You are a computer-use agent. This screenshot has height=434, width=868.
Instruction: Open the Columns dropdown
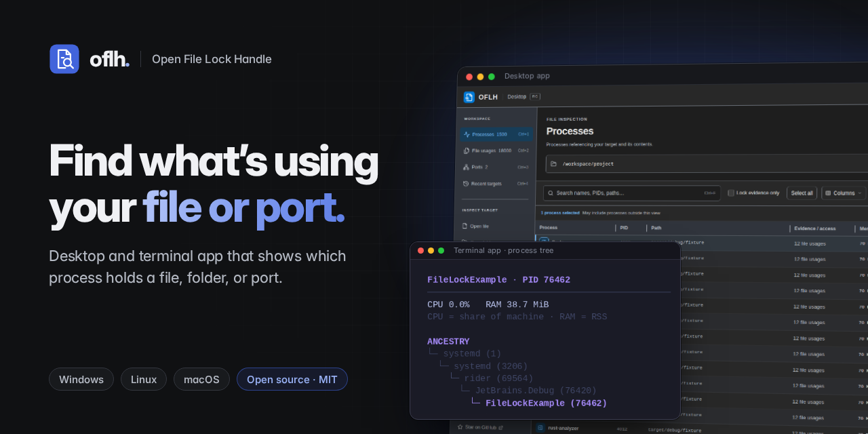pos(844,193)
